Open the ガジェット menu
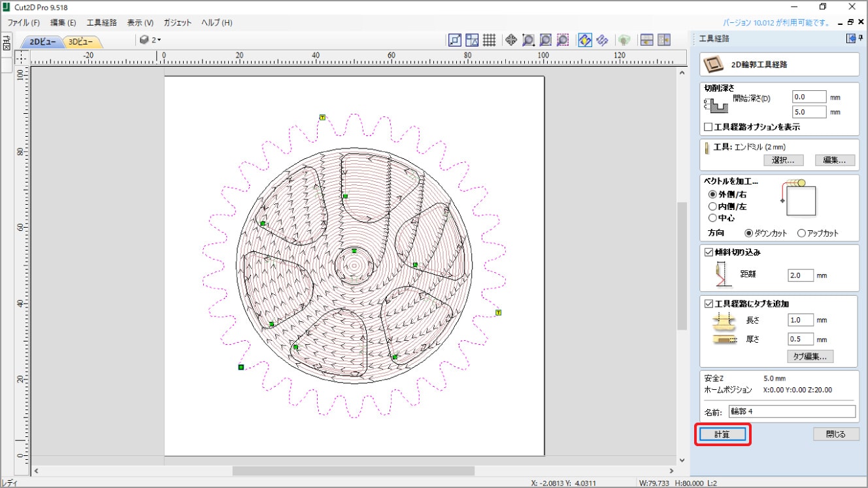This screenshot has width=868, height=488. (178, 22)
